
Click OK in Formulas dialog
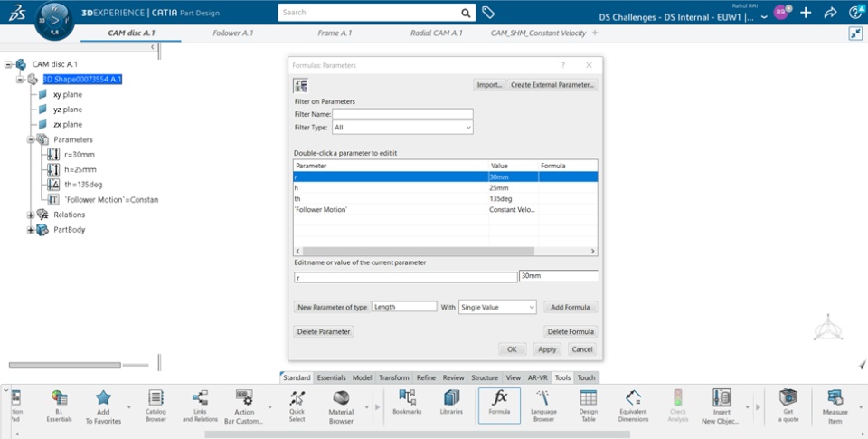click(512, 349)
